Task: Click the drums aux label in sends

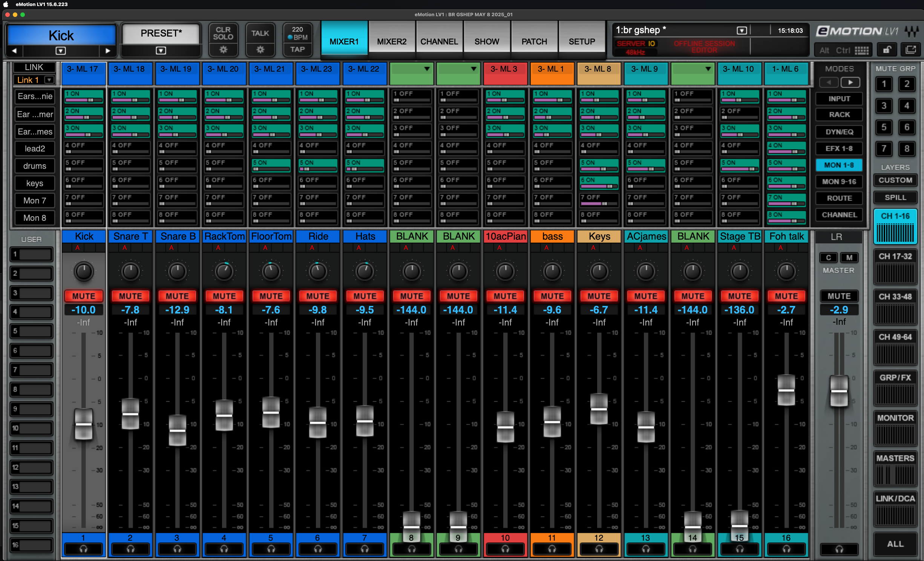Action: (35, 166)
